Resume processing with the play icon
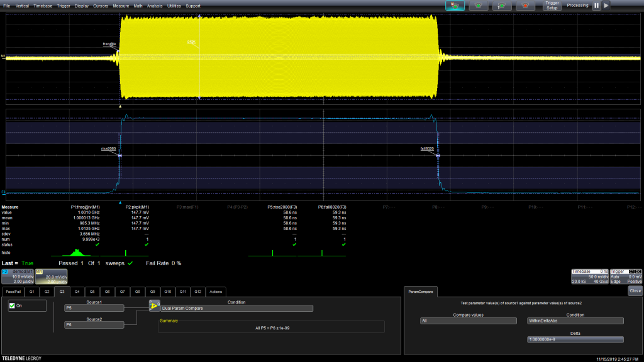Screen dimensions: 644x362 click(606, 5)
